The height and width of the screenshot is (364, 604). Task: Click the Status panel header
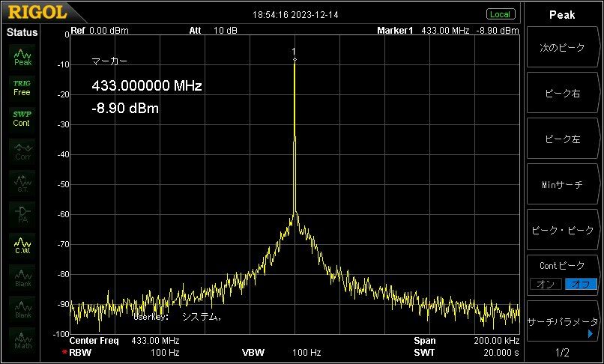coord(22,33)
